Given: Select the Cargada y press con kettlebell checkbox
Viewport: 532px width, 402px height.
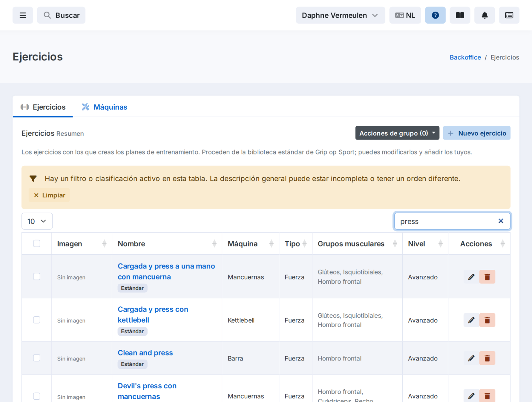Looking at the screenshot, I should pos(37,320).
